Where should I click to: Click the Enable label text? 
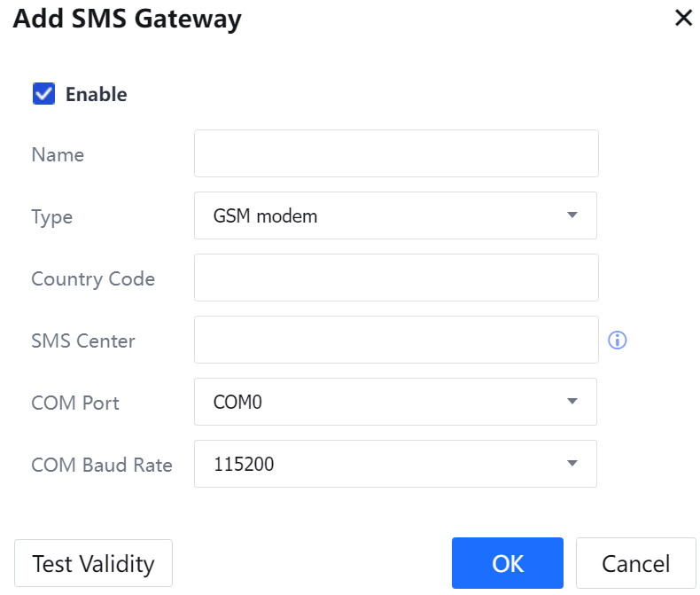tap(96, 95)
